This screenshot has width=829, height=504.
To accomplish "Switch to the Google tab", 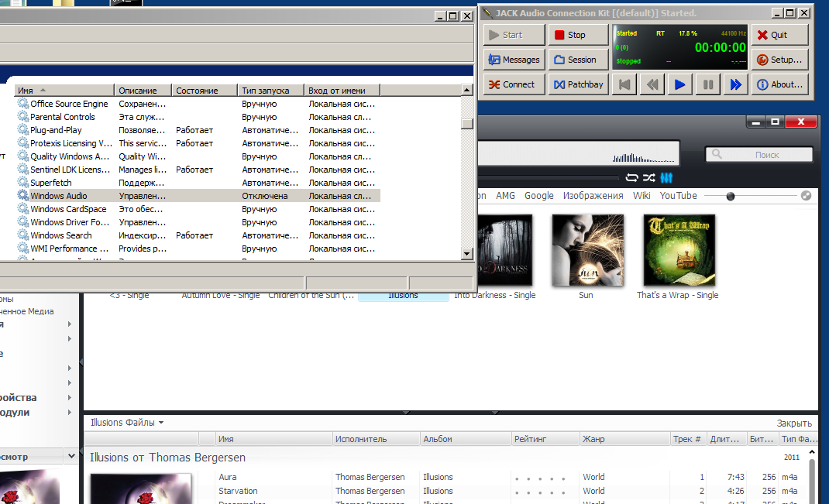I will (x=538, y=195).
